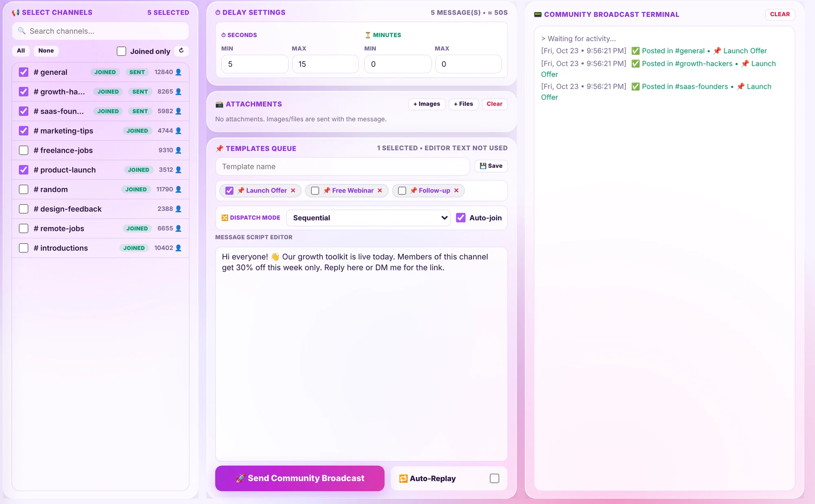Click the shuffle icon beside Dispatch Mode
The image size is (815, 504).
point(225,218)
